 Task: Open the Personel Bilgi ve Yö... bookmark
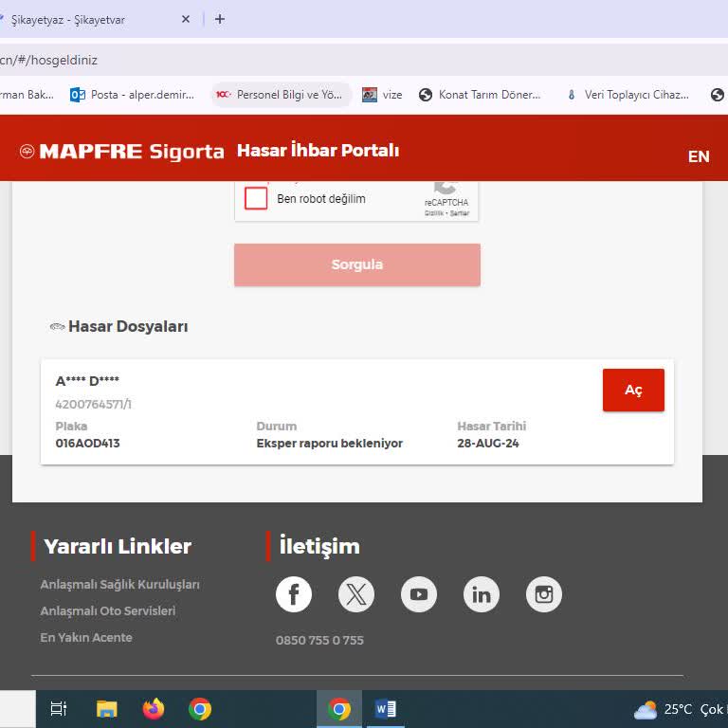pyautogui.click(x=281, y=95)
